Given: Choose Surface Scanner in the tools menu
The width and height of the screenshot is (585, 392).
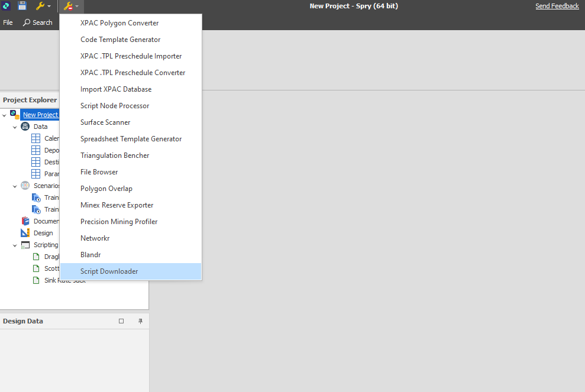Looking at the screenshot, I should tap(105, 122).
